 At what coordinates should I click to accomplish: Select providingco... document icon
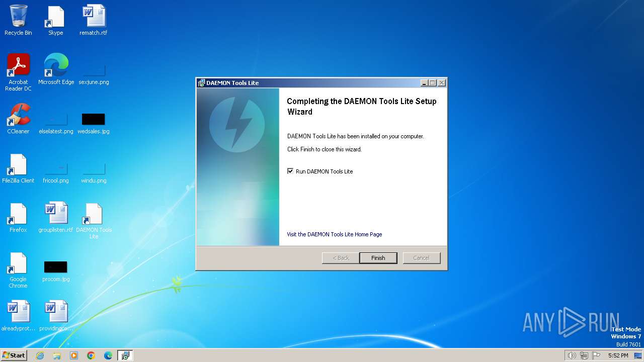pos(56,316)
